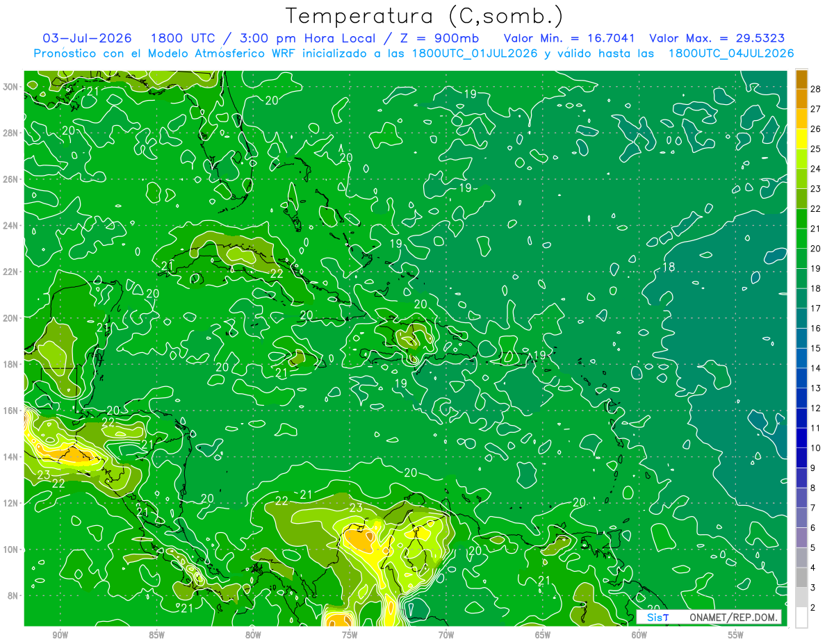
Task: Click the "20N" latitude axis label
Action: point(10,317)
